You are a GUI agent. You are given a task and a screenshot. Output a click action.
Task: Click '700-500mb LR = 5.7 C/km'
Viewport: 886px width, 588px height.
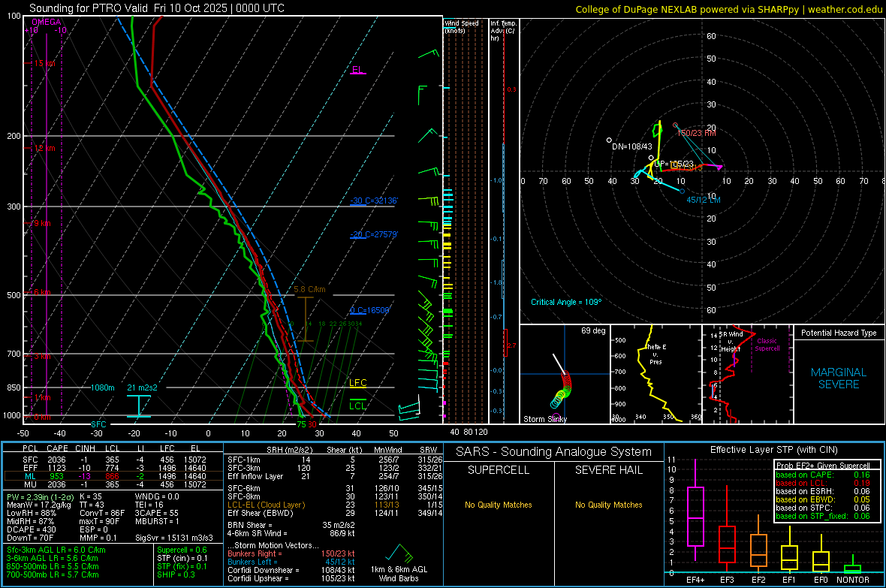[53, 575]
